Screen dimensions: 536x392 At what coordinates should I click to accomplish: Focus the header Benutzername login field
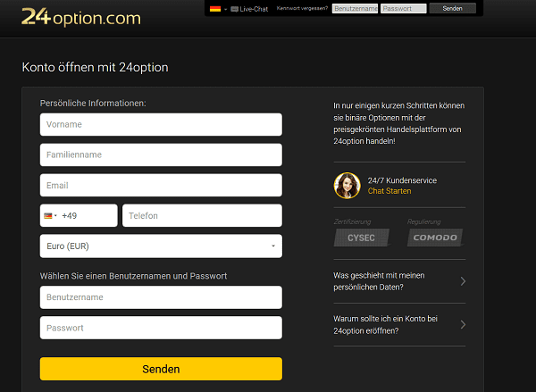coord(355,9)
